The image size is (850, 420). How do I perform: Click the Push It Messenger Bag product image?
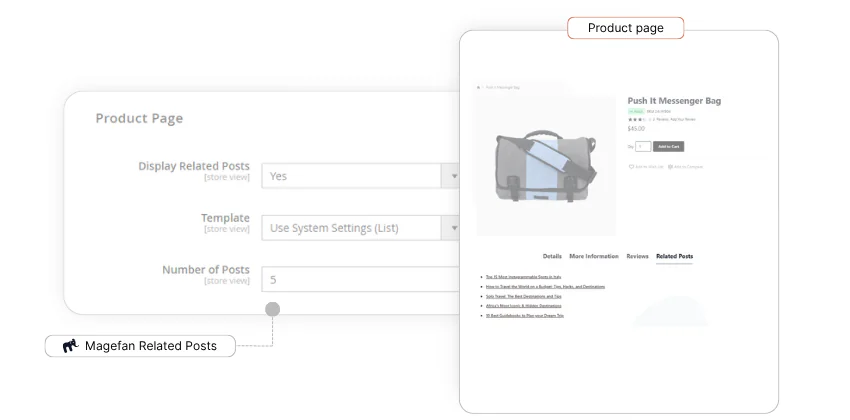point(545,165)
